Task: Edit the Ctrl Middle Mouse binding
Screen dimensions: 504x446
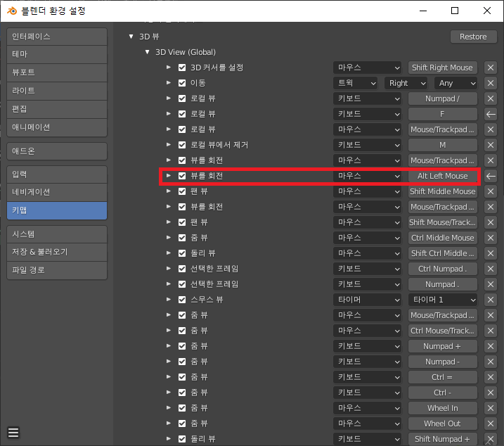Action: [x=443, y=238]
